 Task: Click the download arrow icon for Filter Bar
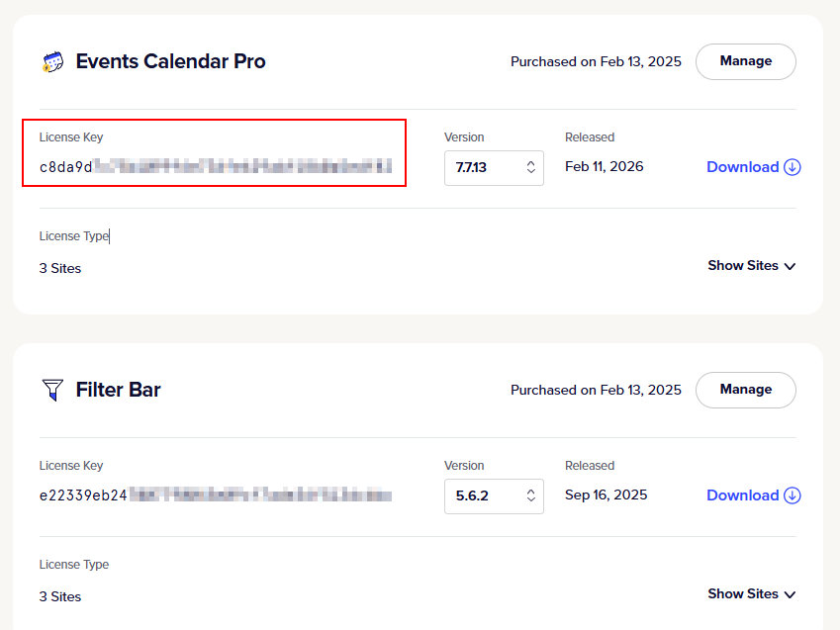click(x=793, y=495)
